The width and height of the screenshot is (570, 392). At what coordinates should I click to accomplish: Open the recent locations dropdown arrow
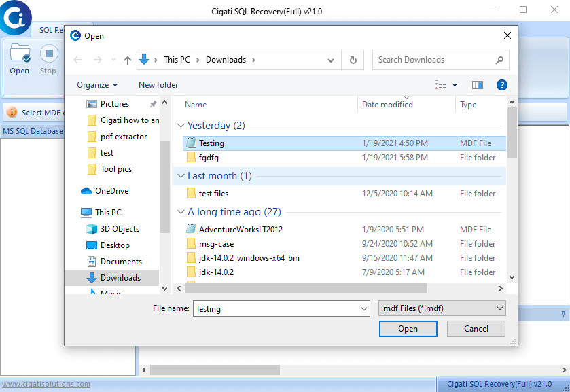pyautogui.click(x=113, y=60)
